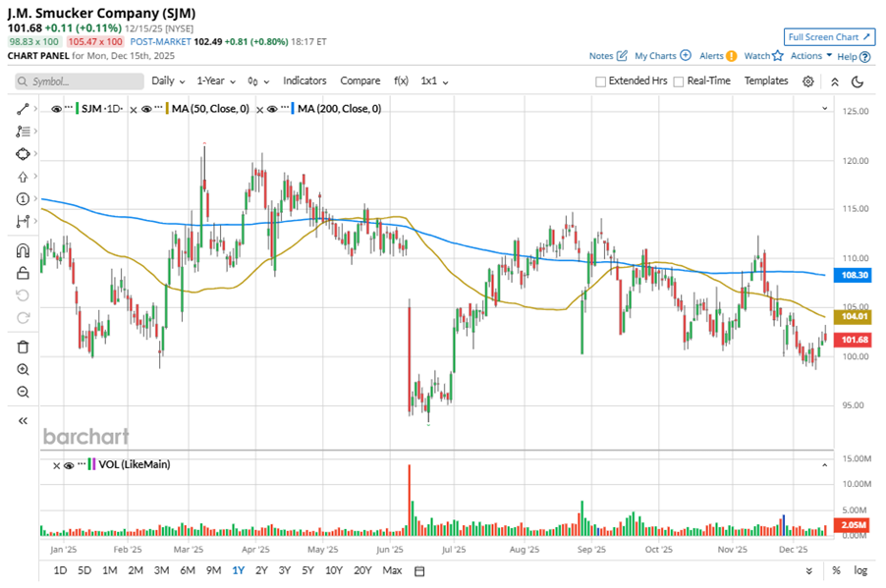Click the MA 50 gold color swatch
This screenshot has width=886, height=588.
pos(167,108)
